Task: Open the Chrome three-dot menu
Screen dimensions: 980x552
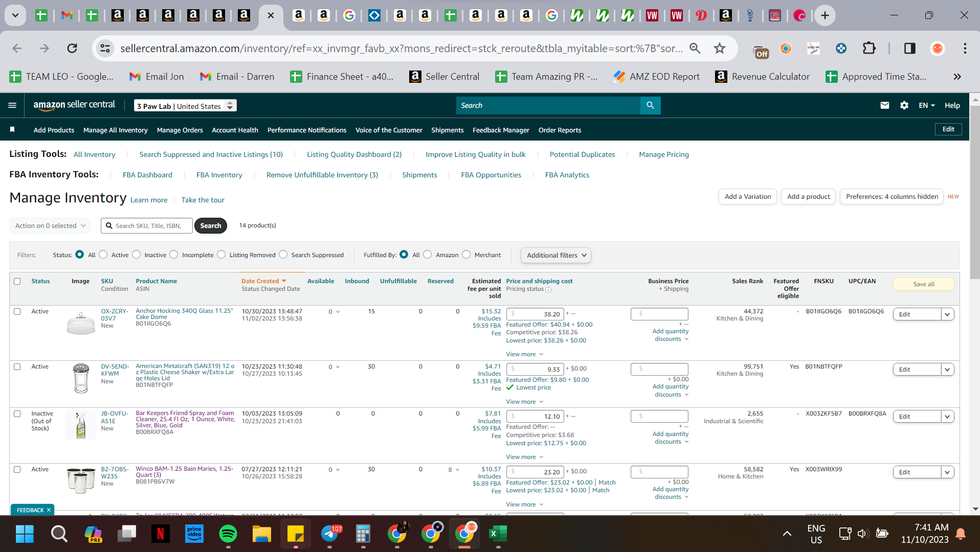Action: point(965,48)
